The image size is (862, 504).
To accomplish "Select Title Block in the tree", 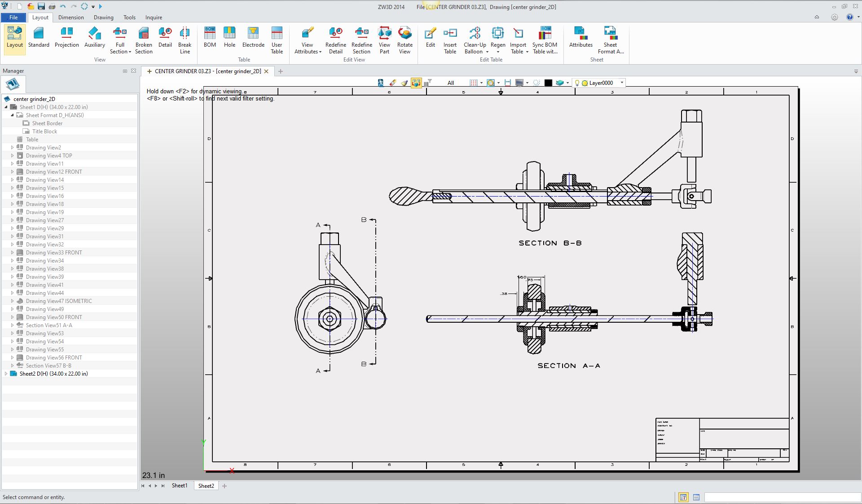I will 44,131.
